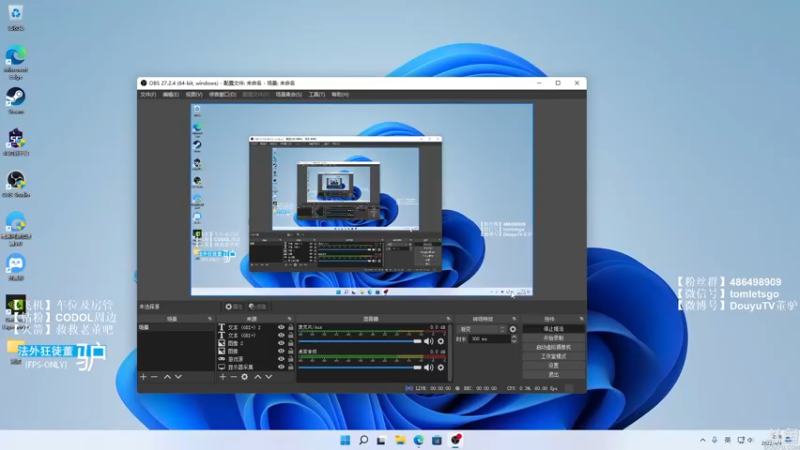Toggle 工作室模式 button

point(554,356)
